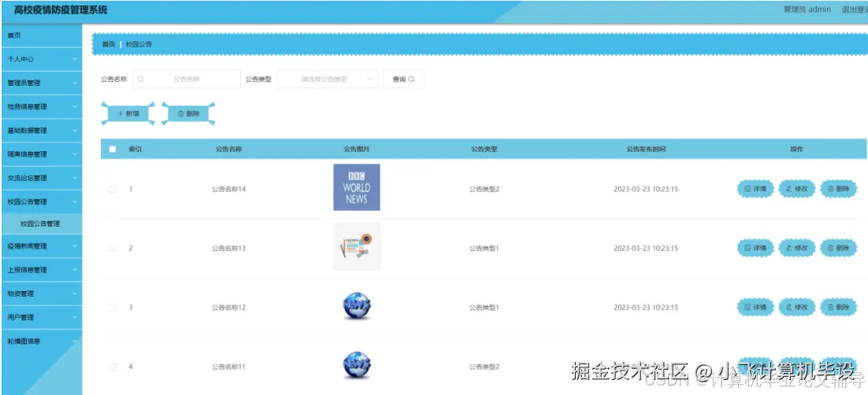868x395 pixels.
Task: View 详情 of 公告名称12
Action: tap(755, 307)
